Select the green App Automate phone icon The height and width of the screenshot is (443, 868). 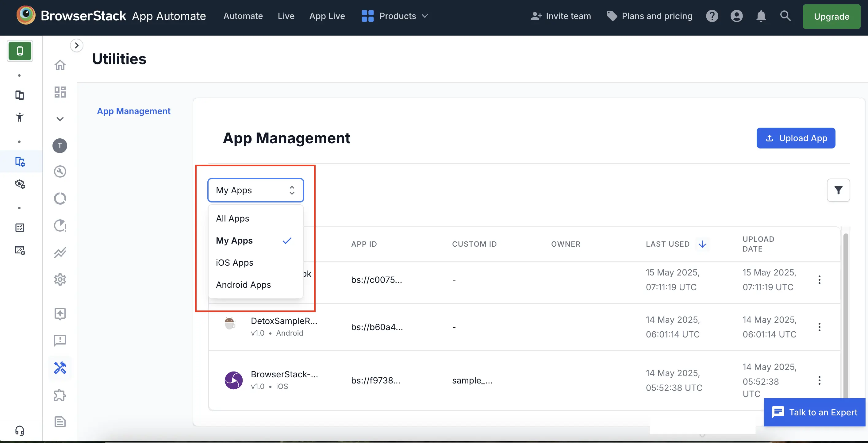coord(20,51)
